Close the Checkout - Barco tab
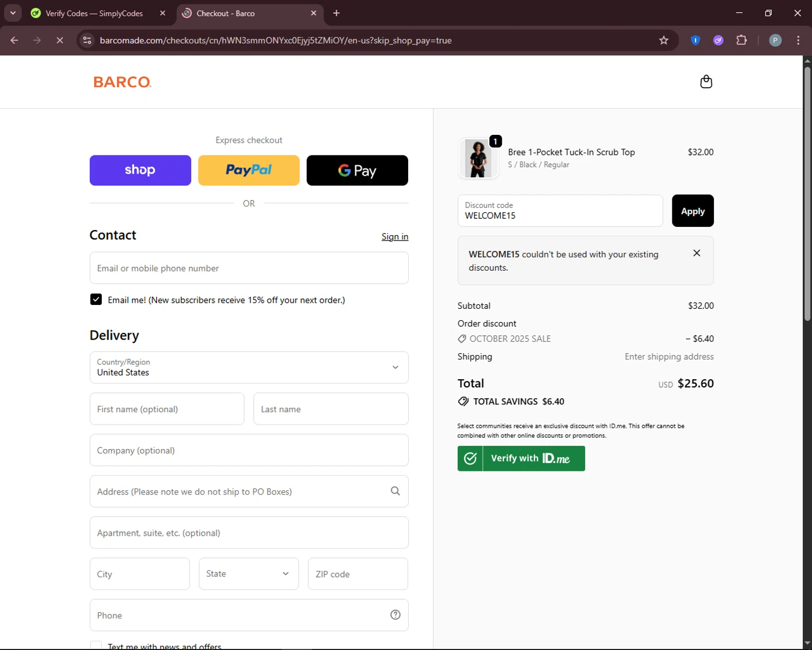This screenshot has height=650, width=812. (x=313, y=13)
